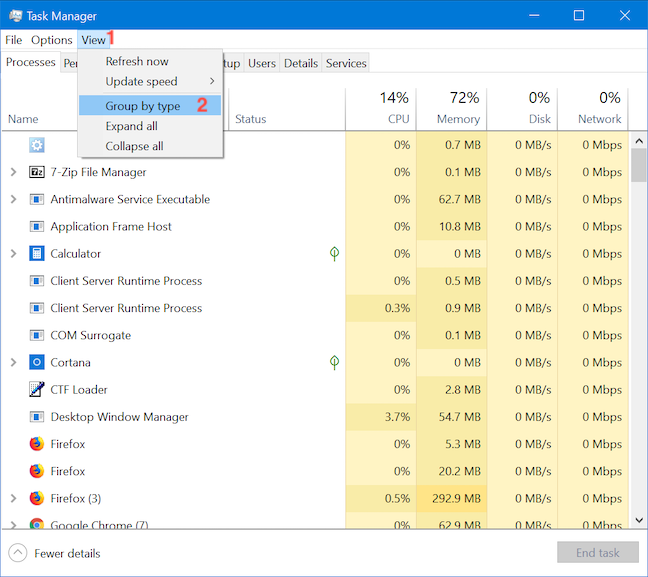Screen dimensions: 648x577
Task: Click the scrollbar down arrow
Action: tap(639, 520)
